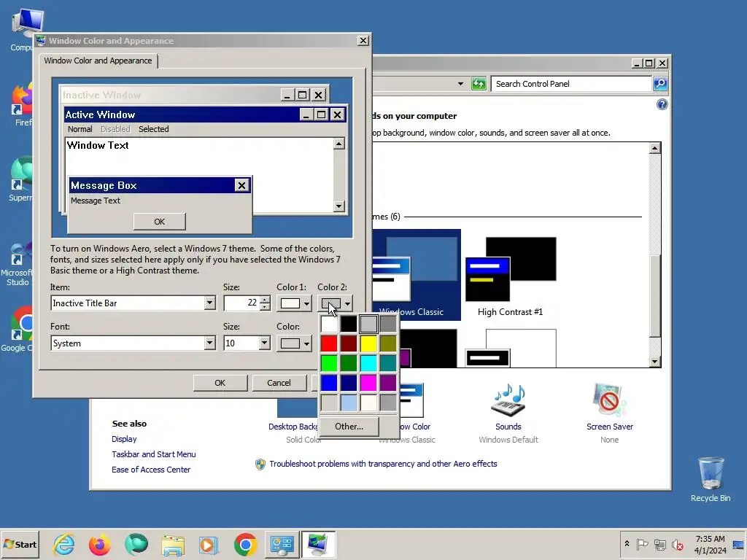Click OK in the Message Box preview

(x=160, y=222)
